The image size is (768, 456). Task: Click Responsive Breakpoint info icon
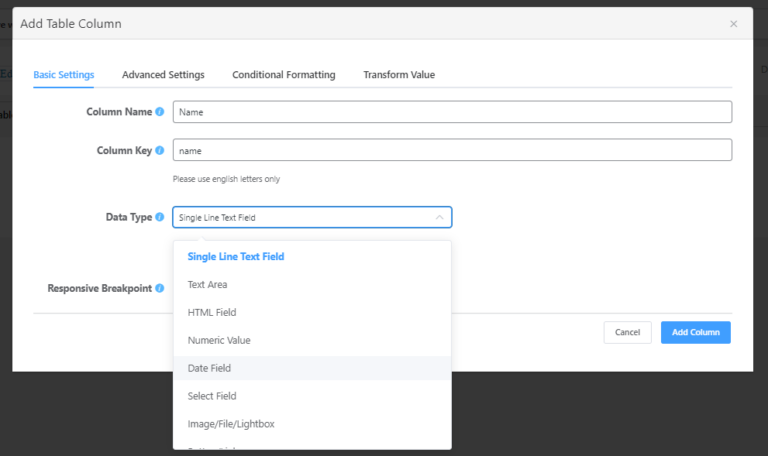[160, 289]
